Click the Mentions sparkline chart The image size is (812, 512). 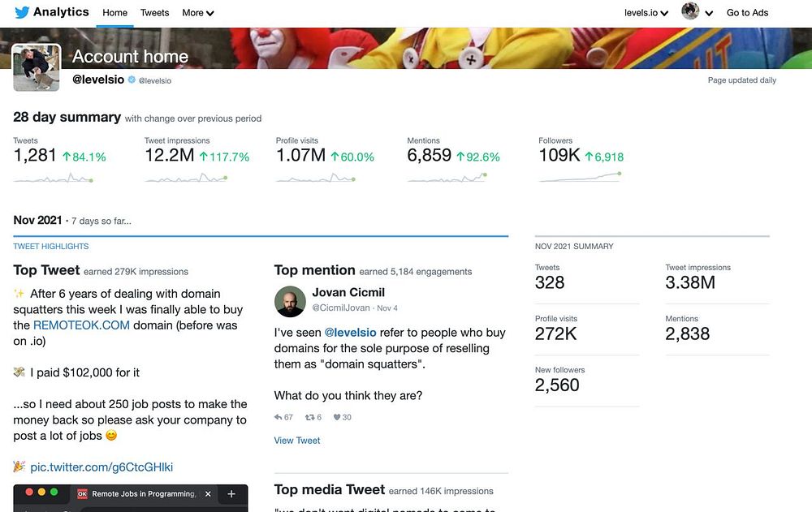coord(447,178)
